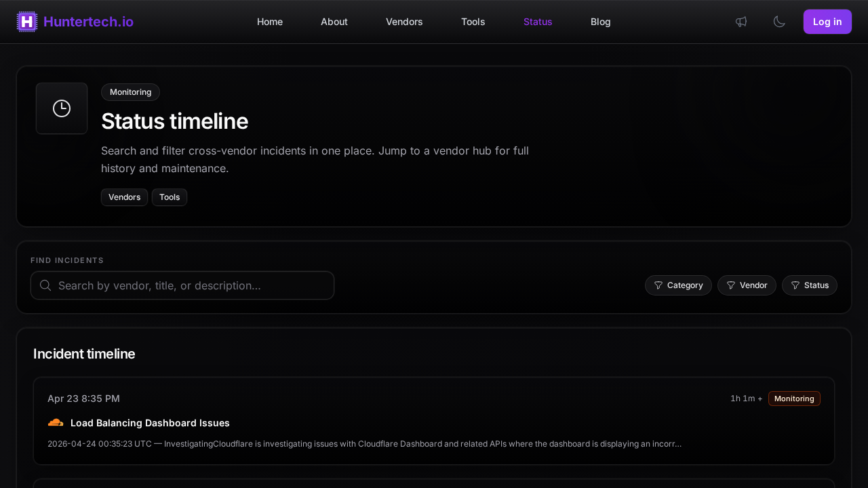Open Tools in the top navigation
868x488 pixels.
(x=473, y=22)
